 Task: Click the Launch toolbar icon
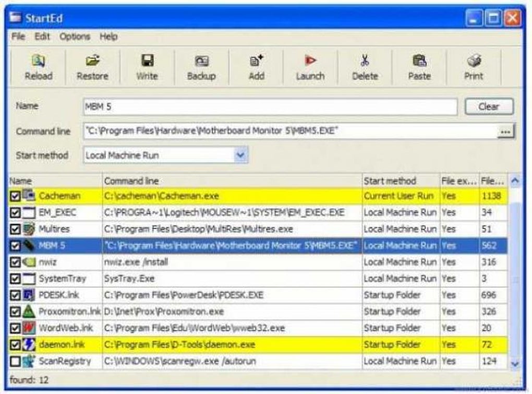pyautogui.click(x=310, y=61)
